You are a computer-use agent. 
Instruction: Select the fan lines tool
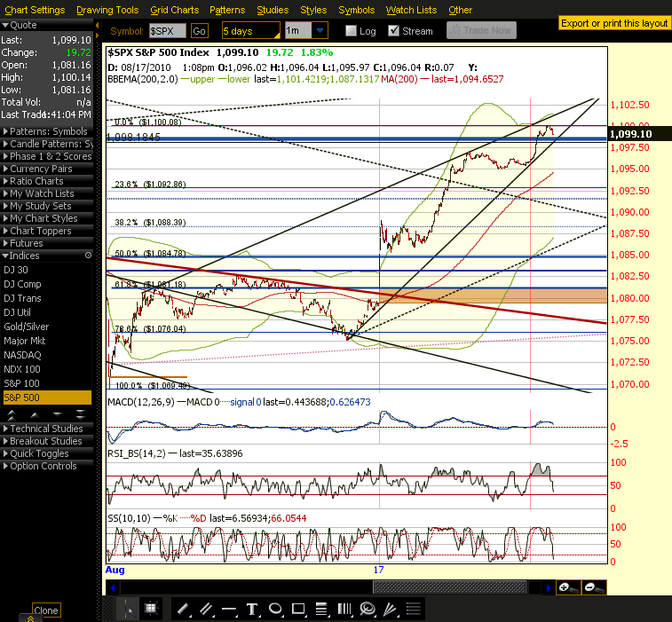[x=391, y=610]
